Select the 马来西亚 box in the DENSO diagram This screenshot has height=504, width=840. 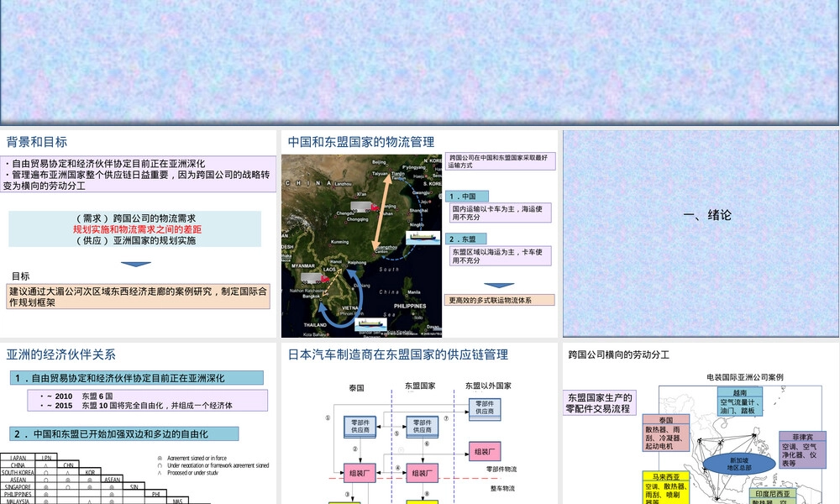tap(666, 487)
